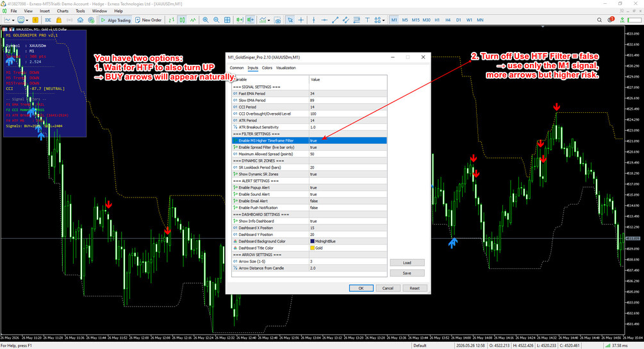
Task: Toggle the Market Watch dollar icon
Action: [x=35, y=20]
